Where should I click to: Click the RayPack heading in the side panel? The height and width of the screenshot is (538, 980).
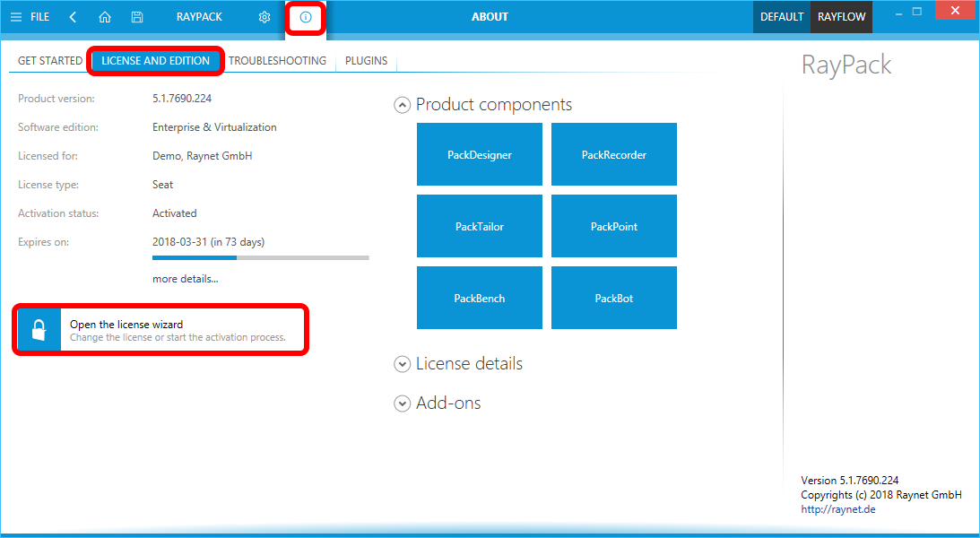[x=846, y=65]
